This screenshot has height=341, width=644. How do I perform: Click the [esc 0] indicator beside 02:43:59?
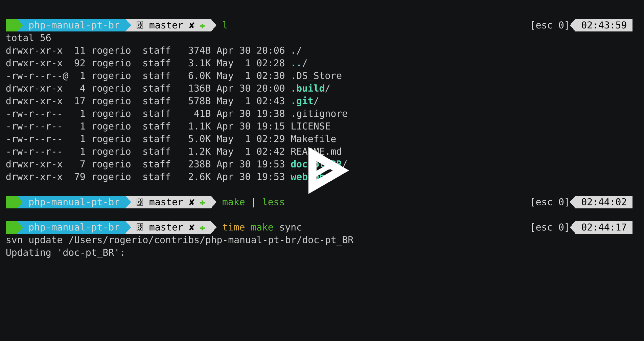(550, 25)
